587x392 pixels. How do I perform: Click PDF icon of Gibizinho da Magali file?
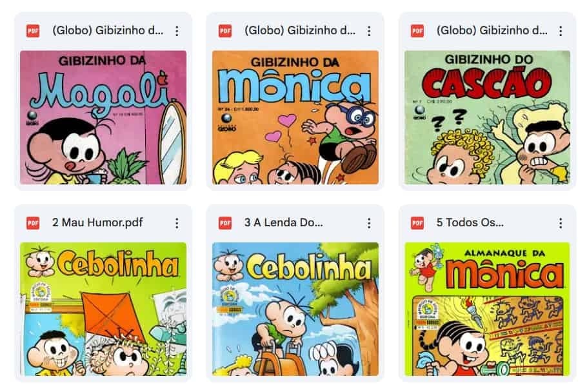(x=33, y=31)
